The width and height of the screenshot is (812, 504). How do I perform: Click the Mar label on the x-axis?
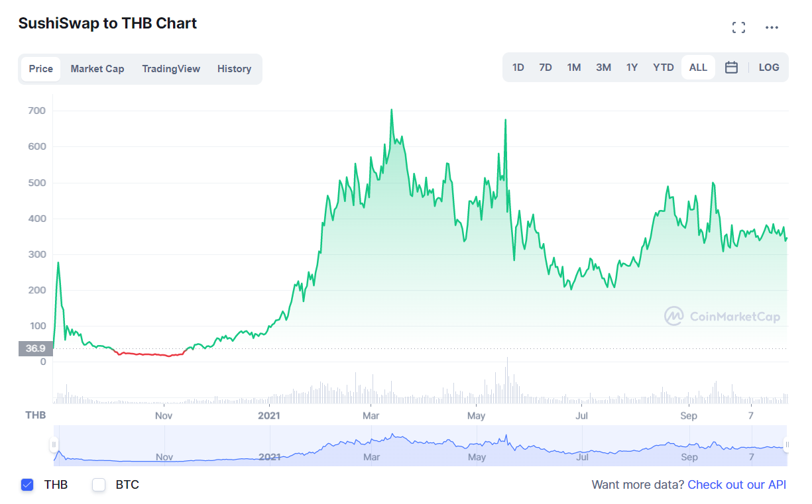pyautogui.click(x=371, y=416)
